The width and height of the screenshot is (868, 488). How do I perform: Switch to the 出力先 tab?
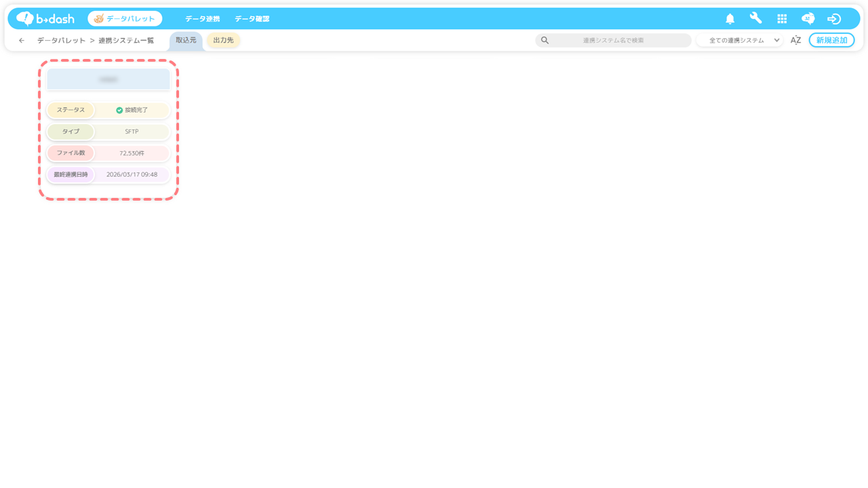tap(223, 41)
